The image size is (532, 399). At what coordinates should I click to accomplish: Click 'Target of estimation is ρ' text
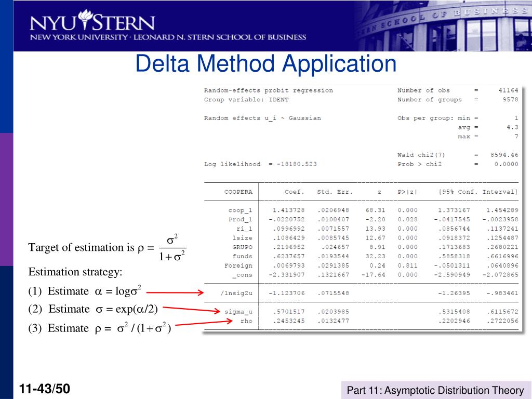(x=87, y=248)
